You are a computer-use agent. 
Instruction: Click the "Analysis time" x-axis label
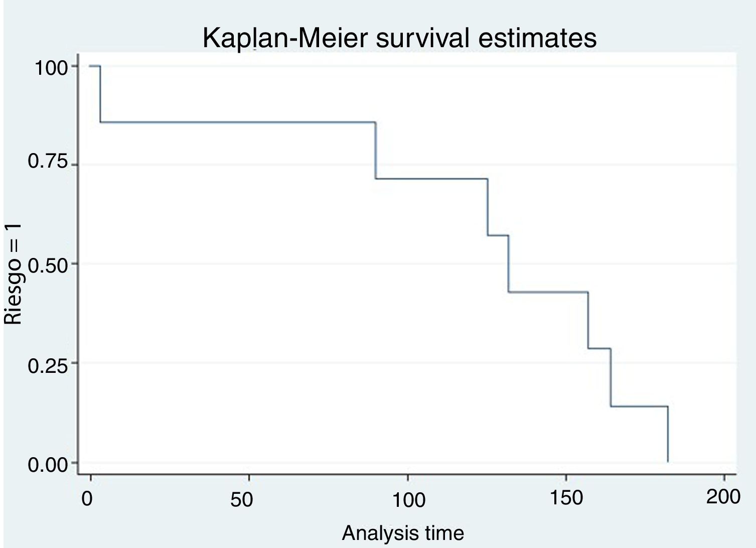click(x=403, y=532)
